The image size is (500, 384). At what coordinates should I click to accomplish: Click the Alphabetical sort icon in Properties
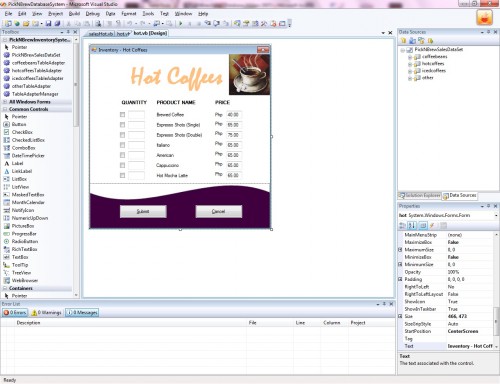tap(412, 226)
